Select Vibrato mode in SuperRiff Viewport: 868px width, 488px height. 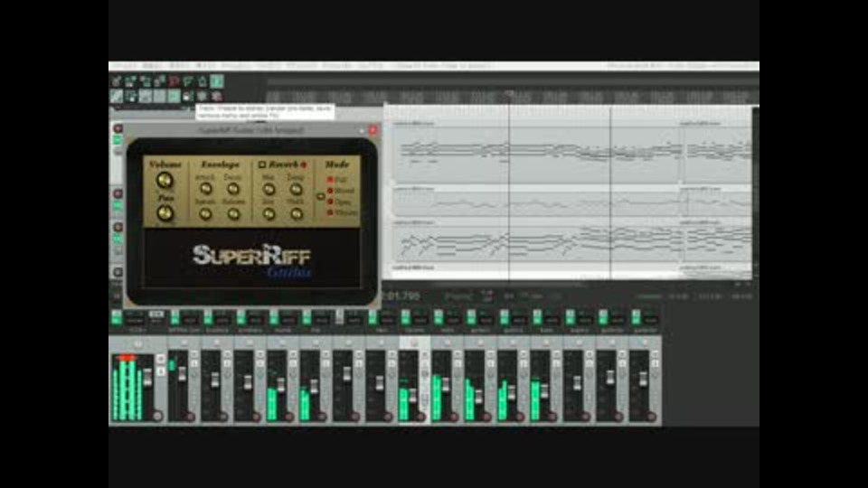click(x=330, y=211)
